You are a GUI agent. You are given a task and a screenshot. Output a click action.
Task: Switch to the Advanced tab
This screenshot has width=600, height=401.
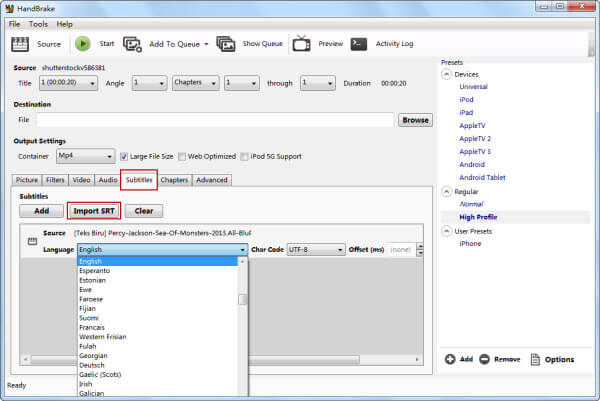click(212, 180)
